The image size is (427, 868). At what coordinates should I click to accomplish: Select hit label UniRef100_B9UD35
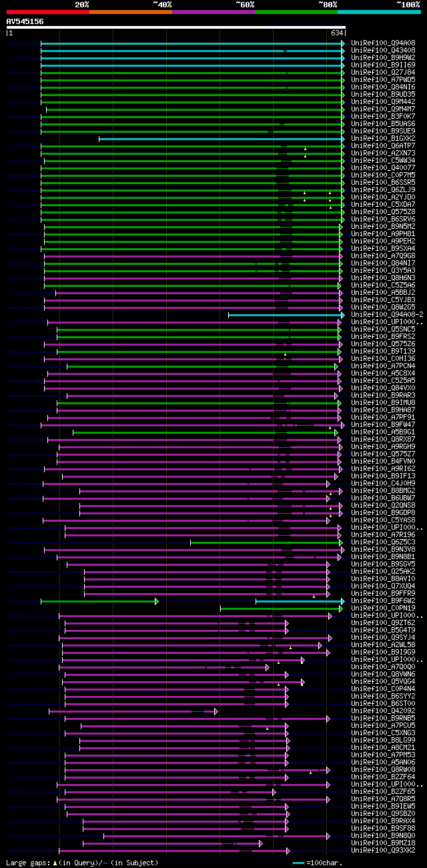pyautogui.click(x=383, y=94)
